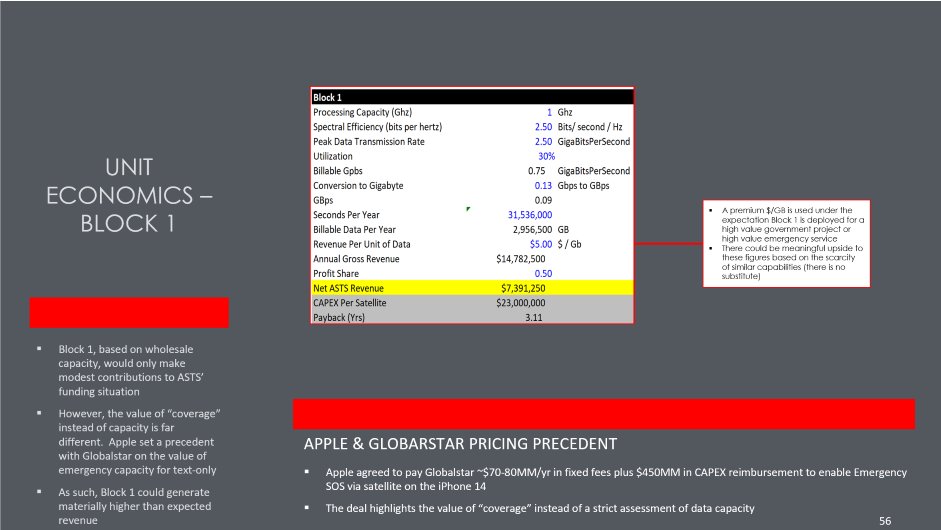This screenshot has width=941, height=530.
Task: Click the slide title 'UNIT ECONOMICS – BLOCK 1'
Action: pyautogui.click(x=129, y=195)
